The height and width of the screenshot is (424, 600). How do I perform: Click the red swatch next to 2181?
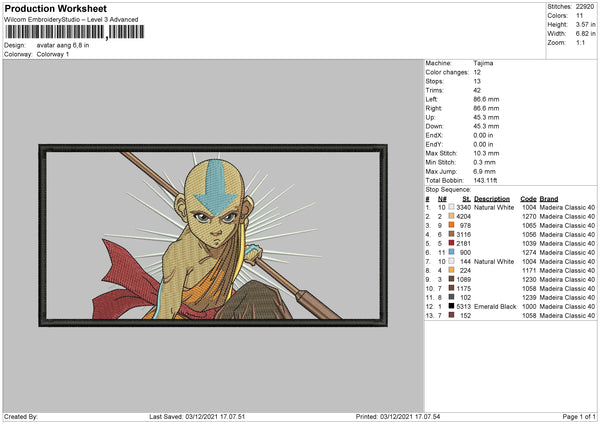click(x=452, y=243)
